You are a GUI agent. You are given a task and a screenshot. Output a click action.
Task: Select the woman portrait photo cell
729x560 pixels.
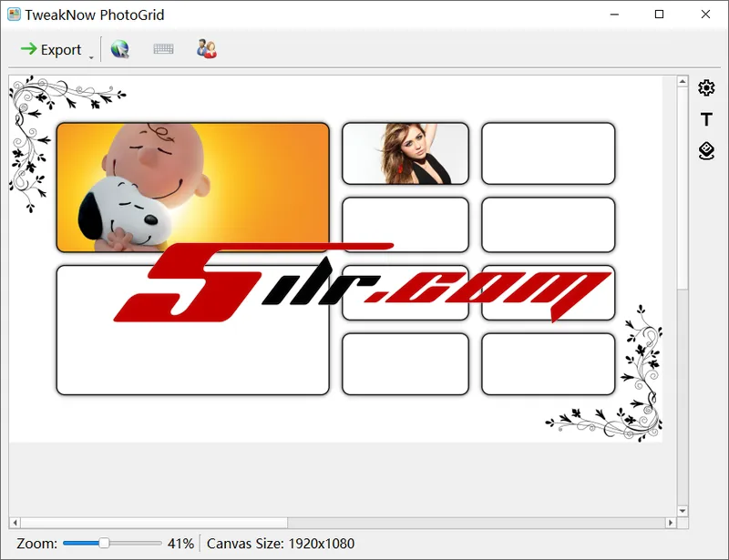pyautogui.click(x=406, y=153)
